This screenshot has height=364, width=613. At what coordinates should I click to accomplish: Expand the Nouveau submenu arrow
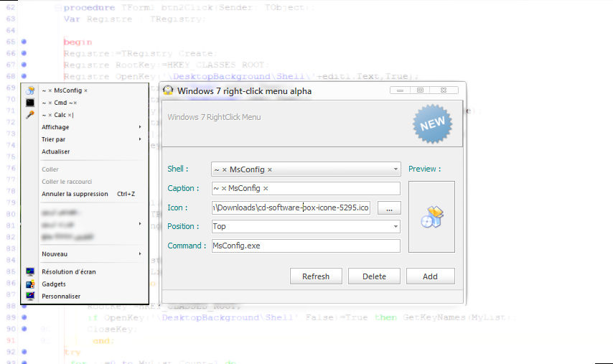[140, 253]
